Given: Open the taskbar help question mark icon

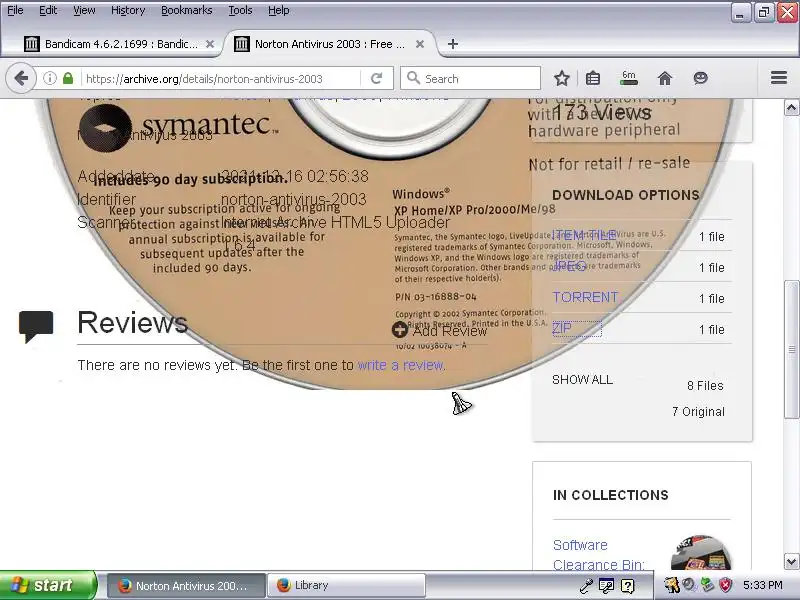Looking at the screenshot, I should [628, 586].
